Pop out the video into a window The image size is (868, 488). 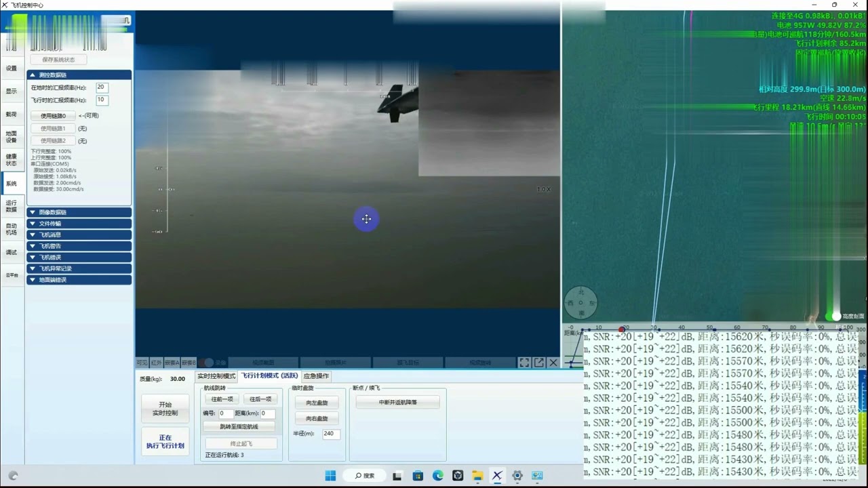539,363
